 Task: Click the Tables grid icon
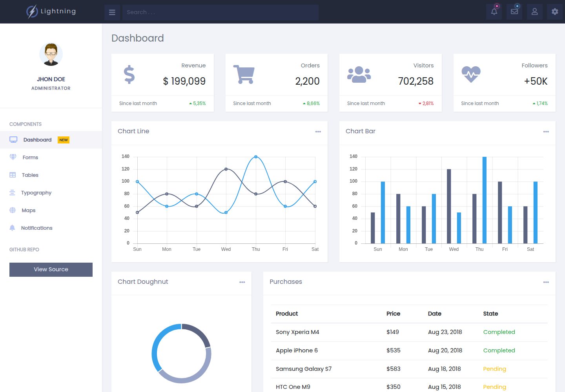click(13, 175)
